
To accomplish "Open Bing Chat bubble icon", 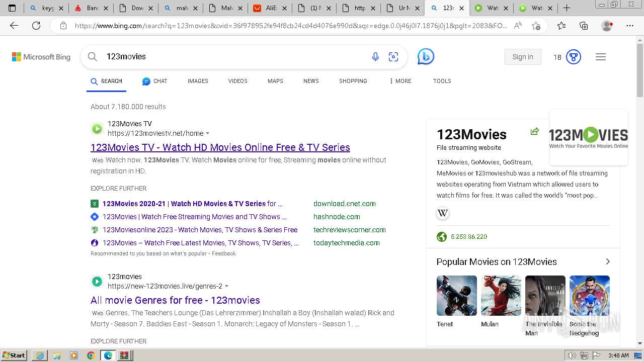I will (x=426, y=56).
